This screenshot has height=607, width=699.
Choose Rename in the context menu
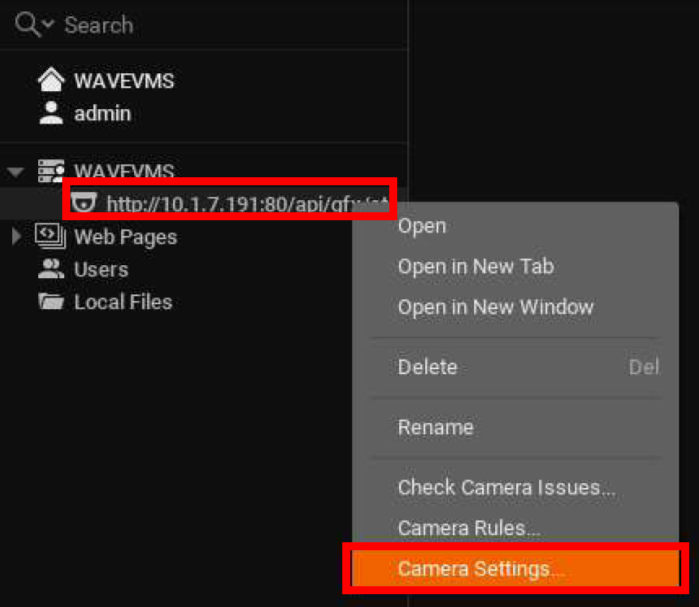coord(435,427)
